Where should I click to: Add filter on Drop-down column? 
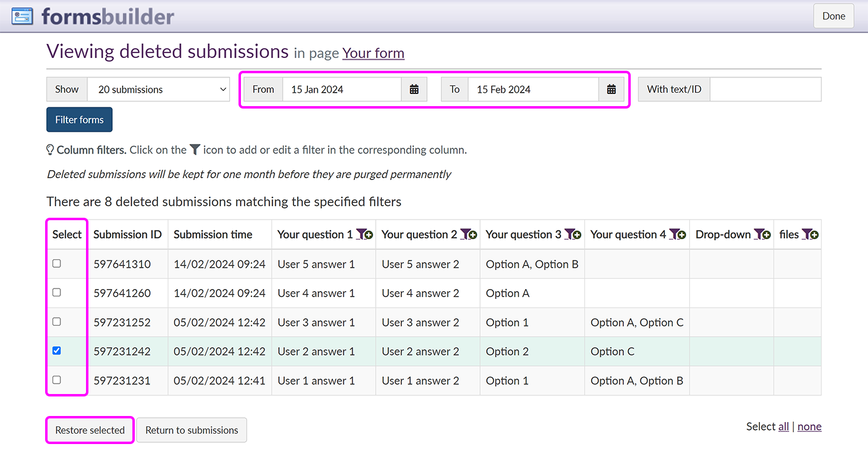coord(762,234)
